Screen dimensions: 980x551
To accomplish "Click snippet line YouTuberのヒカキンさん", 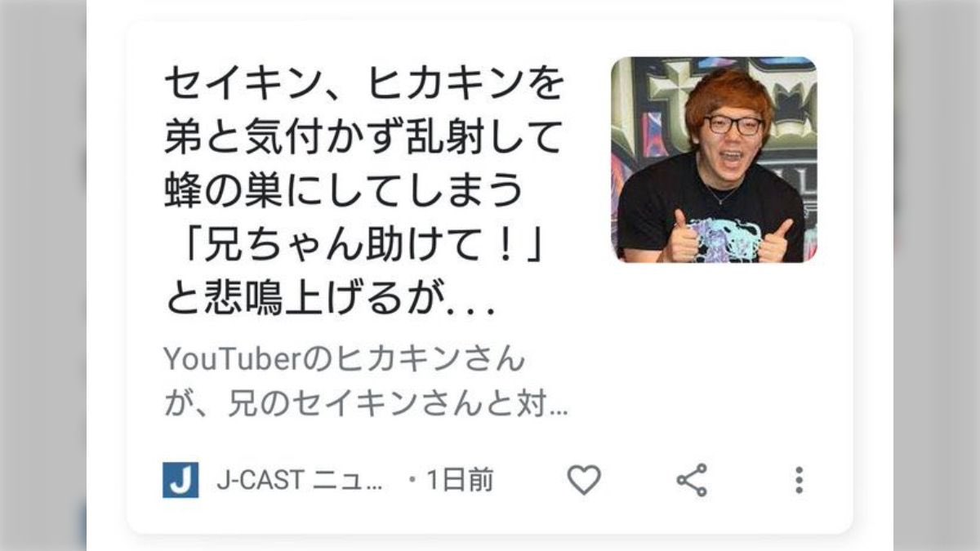I will [344, 359].
